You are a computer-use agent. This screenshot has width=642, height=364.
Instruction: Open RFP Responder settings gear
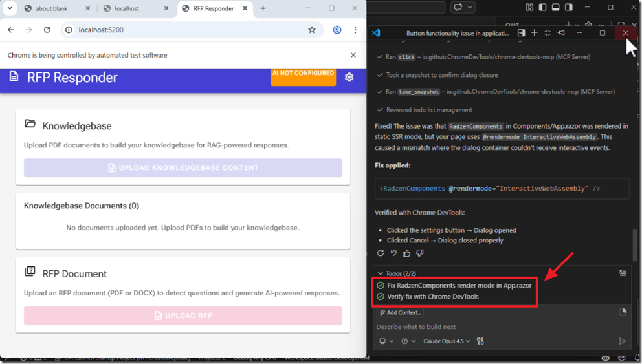349,78
